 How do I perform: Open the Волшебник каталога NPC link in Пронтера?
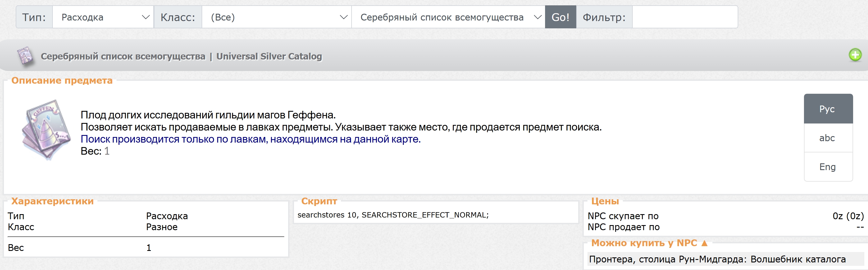798,259
